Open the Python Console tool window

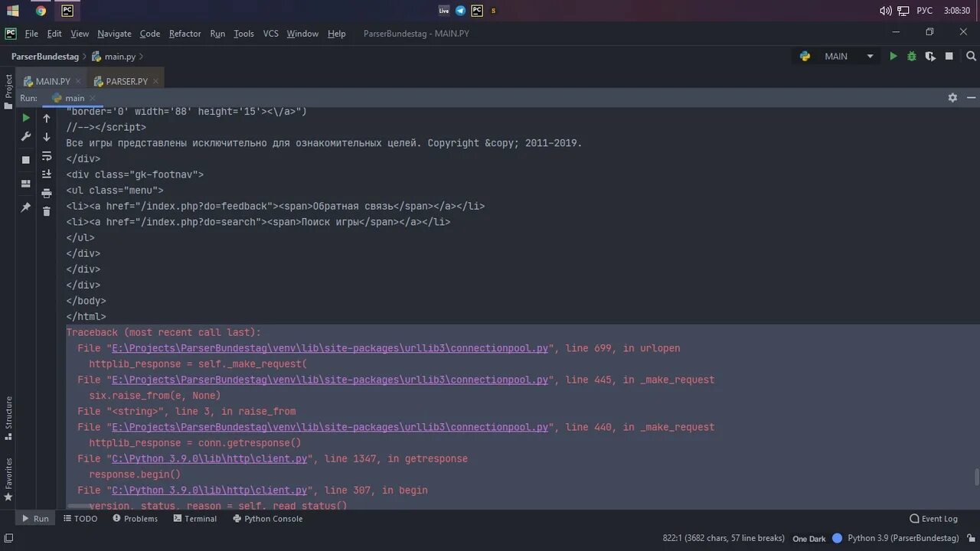coord(268,518)
